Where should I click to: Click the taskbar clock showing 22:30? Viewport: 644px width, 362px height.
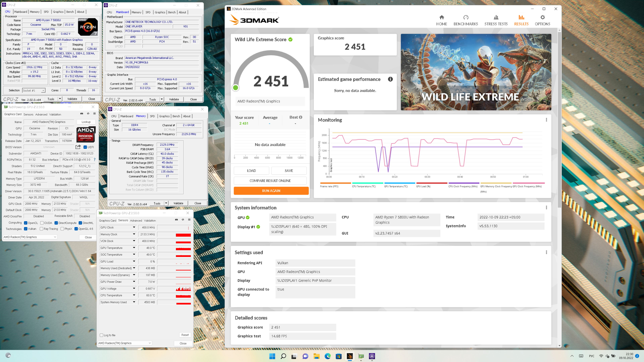coord(626,356)
